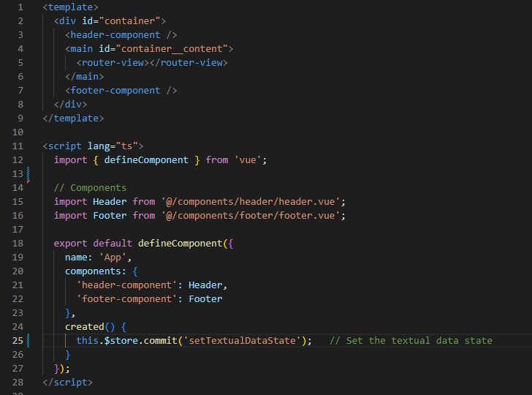The width and height of the screenshot is (532, 395).
Task: Click the 'footer-component' key string on line 22
Action: (126, 299)
